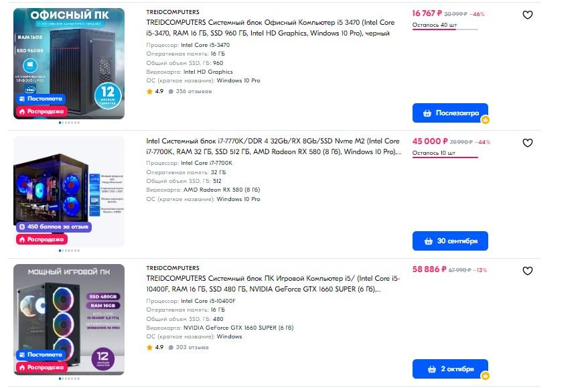The height and width of the screenshot is (388, 588).
Task: Click the 450 баллов за отзыв badge
Action: pyautogui.click(x=54, y=227)
